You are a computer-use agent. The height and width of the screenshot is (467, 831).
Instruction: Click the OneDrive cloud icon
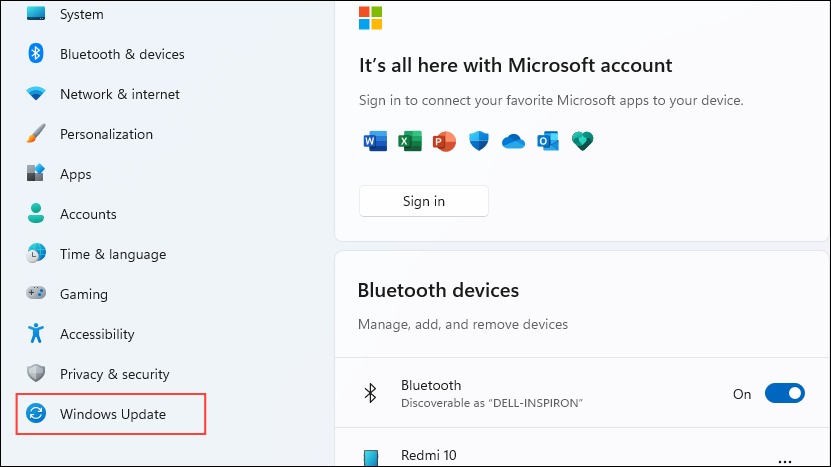[x=513, y=142]
